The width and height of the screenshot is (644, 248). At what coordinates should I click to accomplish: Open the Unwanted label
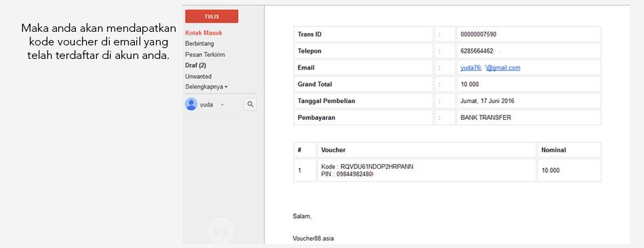199,77
